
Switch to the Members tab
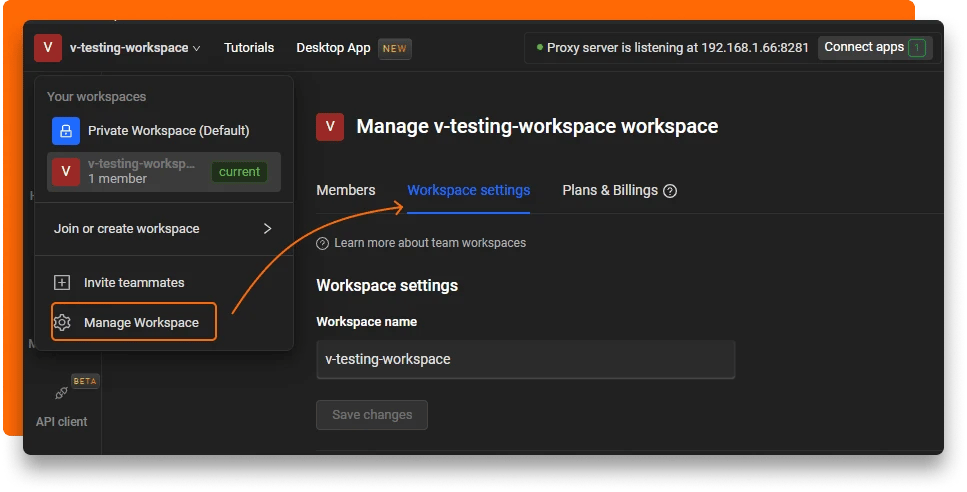click(x=346, y=190)
